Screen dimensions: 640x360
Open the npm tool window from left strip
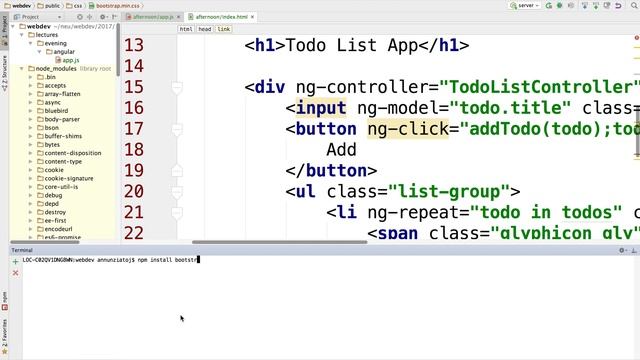pyautogui.click(x=4, y=301)
